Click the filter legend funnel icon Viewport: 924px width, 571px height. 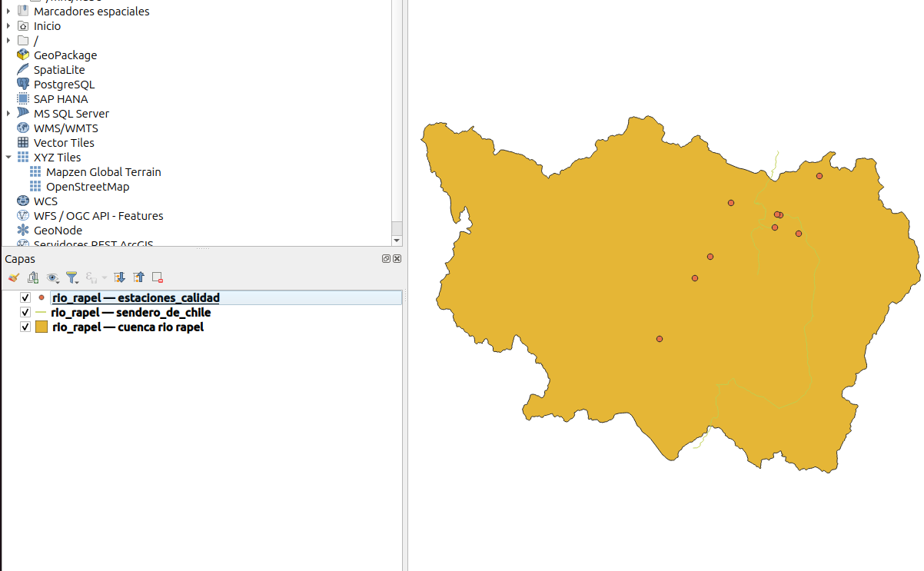click(72, 277)
